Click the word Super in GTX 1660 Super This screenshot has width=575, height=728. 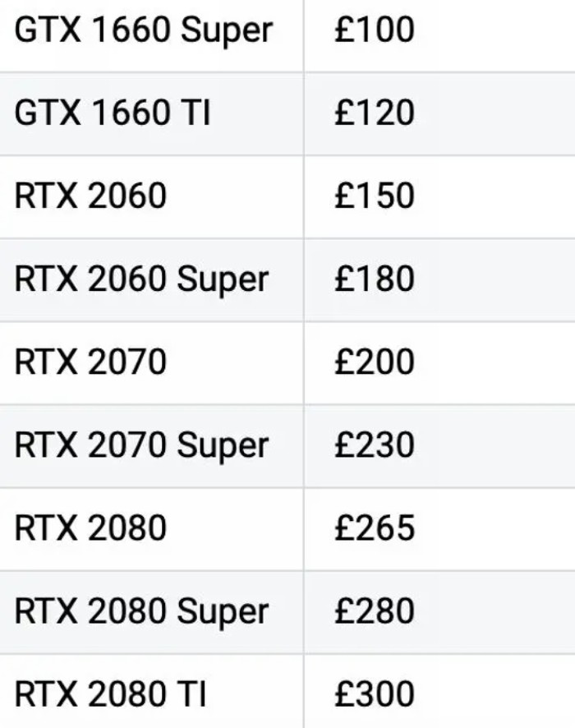[x=227, y=31]
